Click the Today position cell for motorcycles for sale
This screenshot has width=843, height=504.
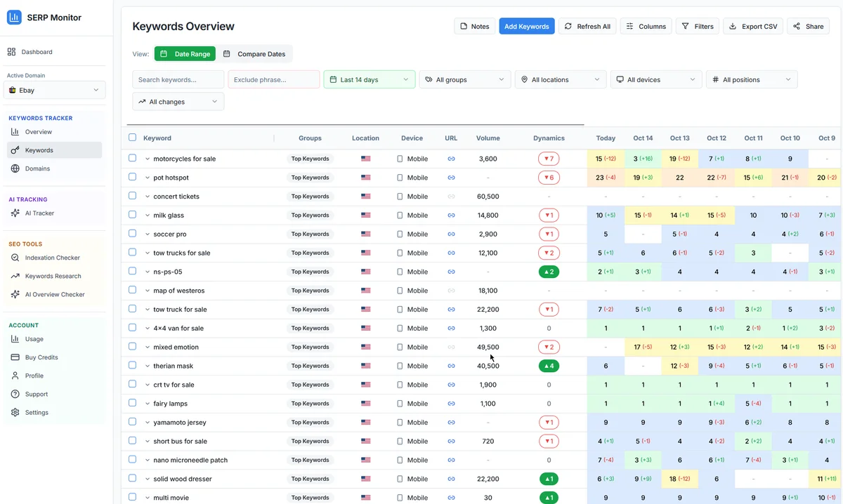tap(606, 159)
